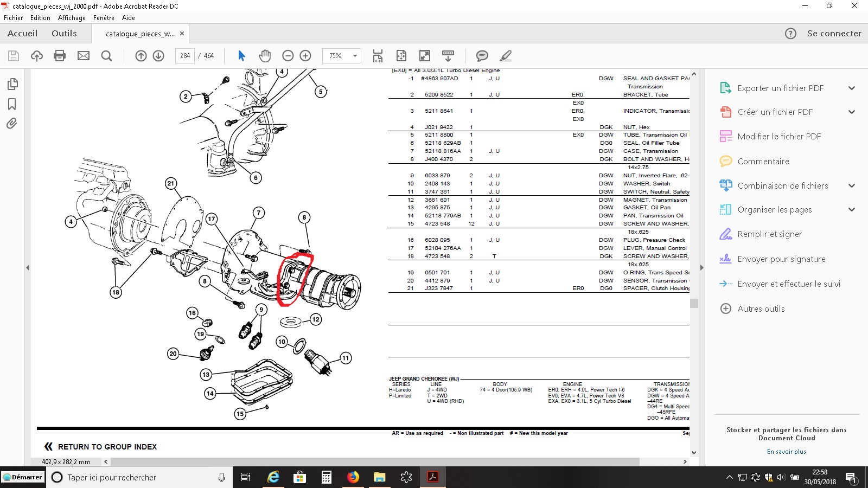Print the document with printer icon
This screenshot has width=868, height=488.
[60, 55]
